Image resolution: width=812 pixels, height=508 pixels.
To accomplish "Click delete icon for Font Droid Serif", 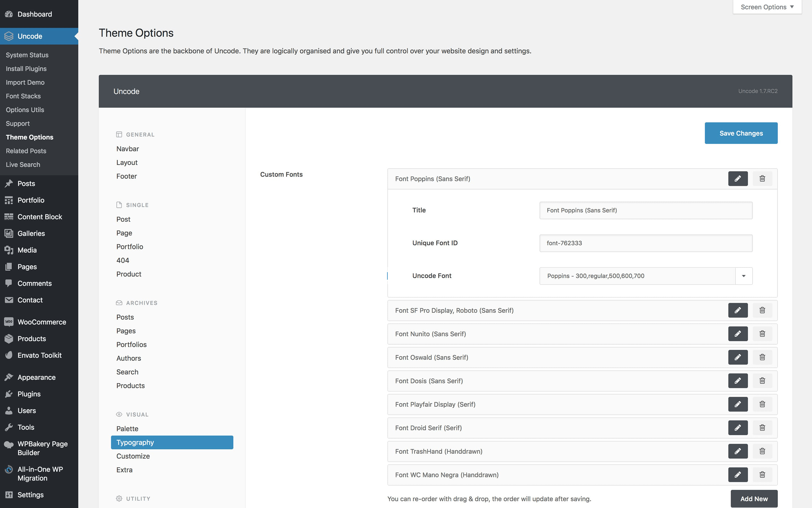I will coord(762,427).
